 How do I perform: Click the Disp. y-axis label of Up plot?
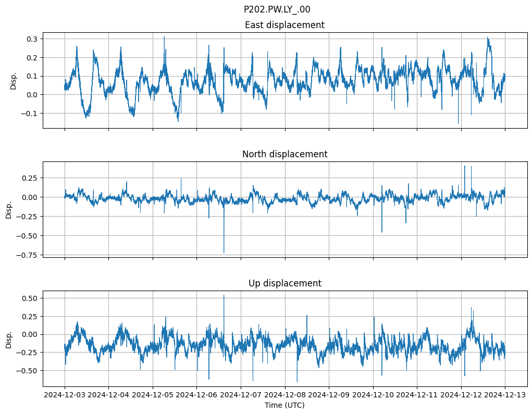tap(9, 339)
